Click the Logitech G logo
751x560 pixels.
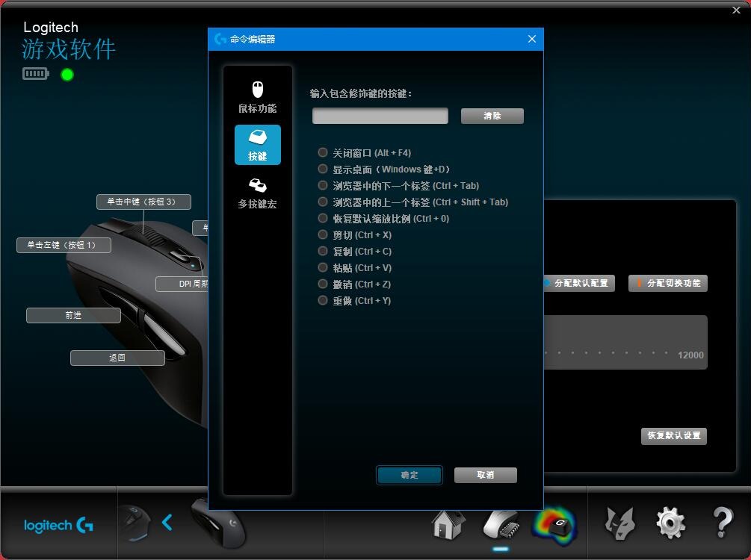[x=58, y=526]
